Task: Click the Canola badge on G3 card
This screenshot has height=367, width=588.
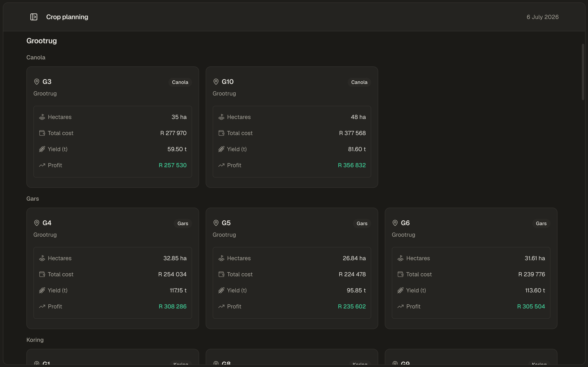Action: coord(180,82)
